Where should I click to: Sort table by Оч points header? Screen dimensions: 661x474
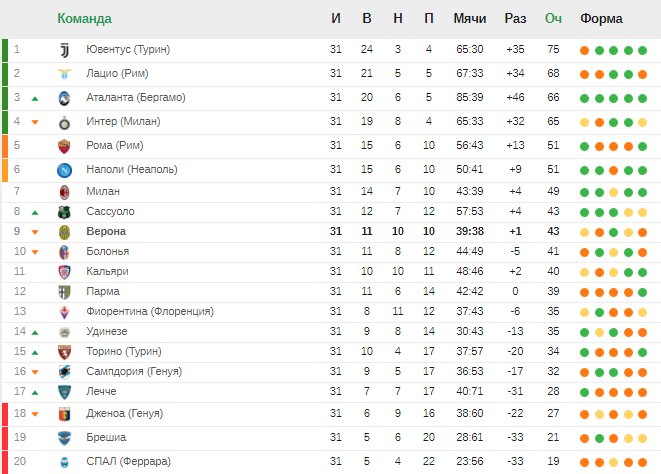[x=553, y=19]
